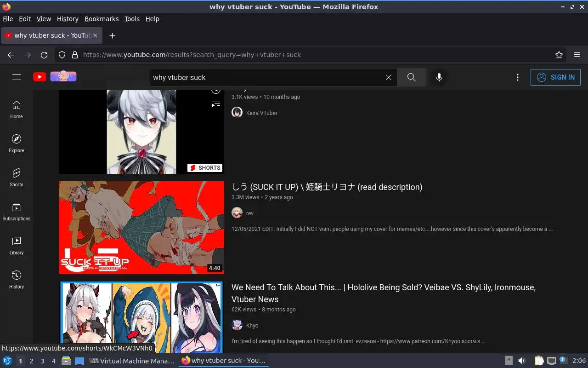Play the Keira VTuber Shorts thumbnail

[141, 132]
